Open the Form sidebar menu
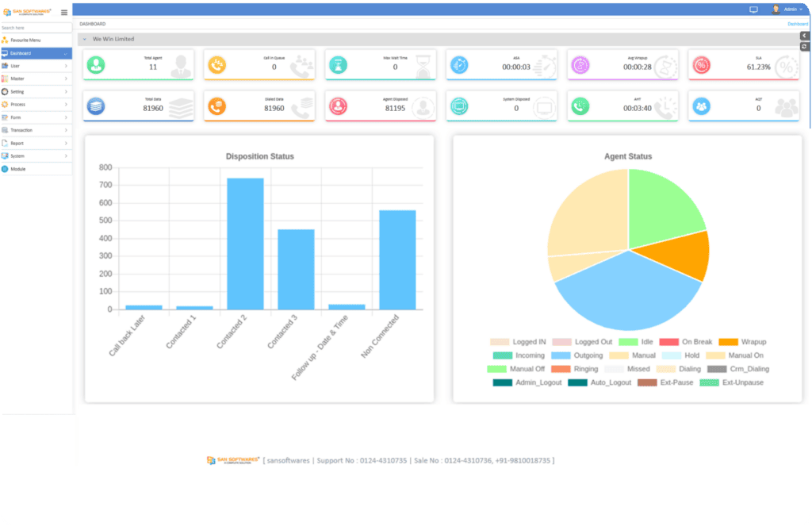Screen dimensions: 812x526 [x=36, y=117]
